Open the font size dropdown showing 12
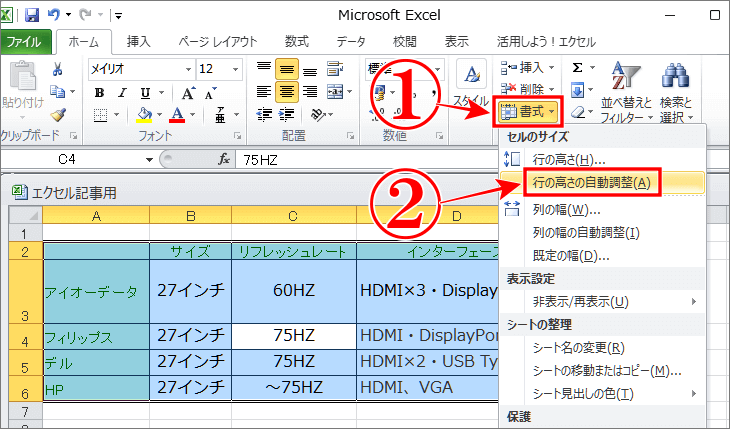 [x=236, y=69]
